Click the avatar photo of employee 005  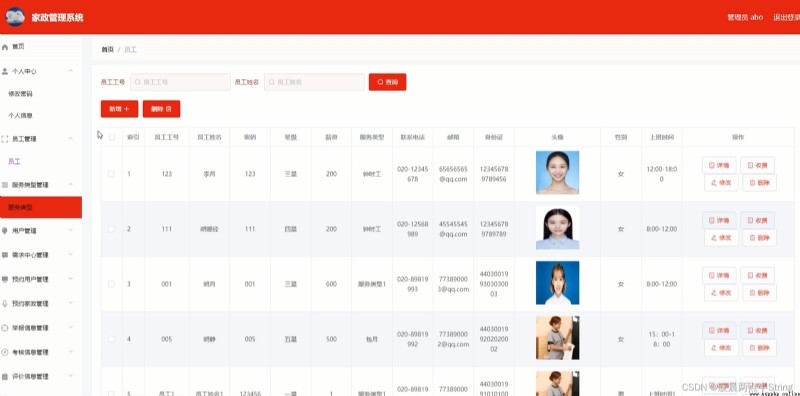coord(557,338)
